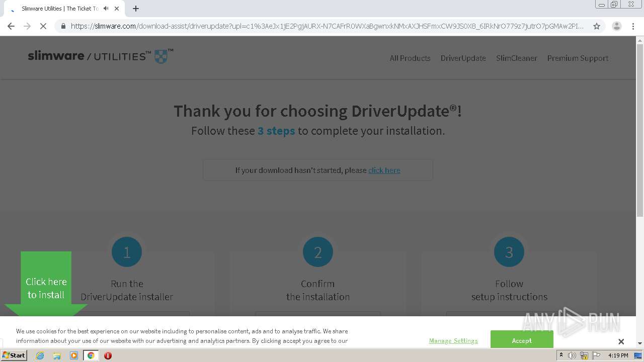Open Premium Support page
The width and height of the screenshot is (644, 362).
(578, 58)
